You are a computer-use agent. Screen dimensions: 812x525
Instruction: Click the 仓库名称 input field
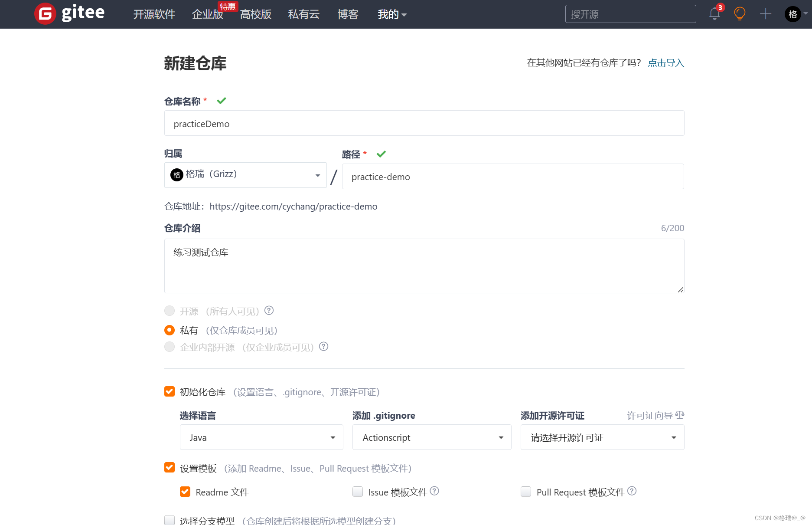click(424, 123)
